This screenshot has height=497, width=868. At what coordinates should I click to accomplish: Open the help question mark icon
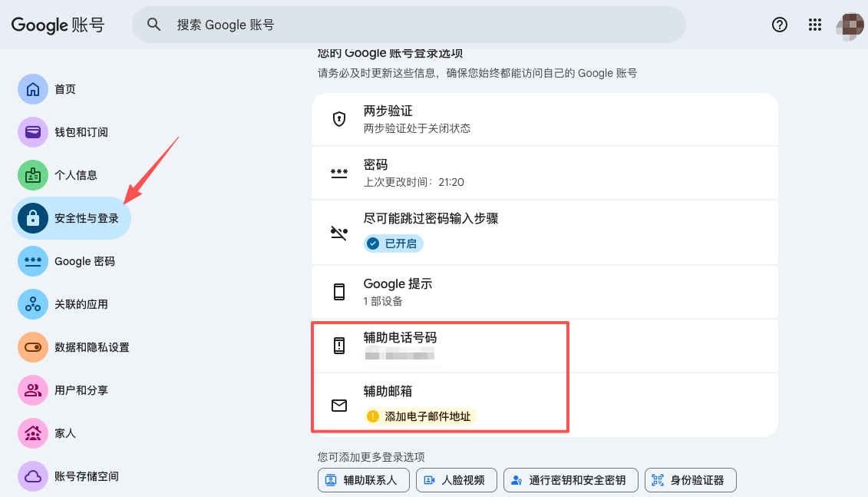point(780,25)
